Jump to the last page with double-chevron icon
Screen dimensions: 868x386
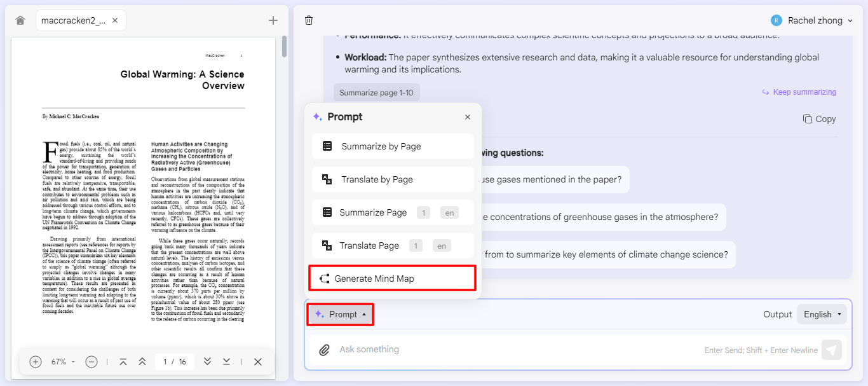pos(226,361)
